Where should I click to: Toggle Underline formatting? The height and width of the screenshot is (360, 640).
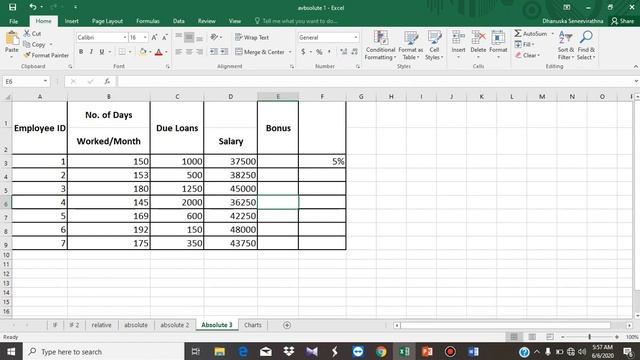tap(102, 52)
